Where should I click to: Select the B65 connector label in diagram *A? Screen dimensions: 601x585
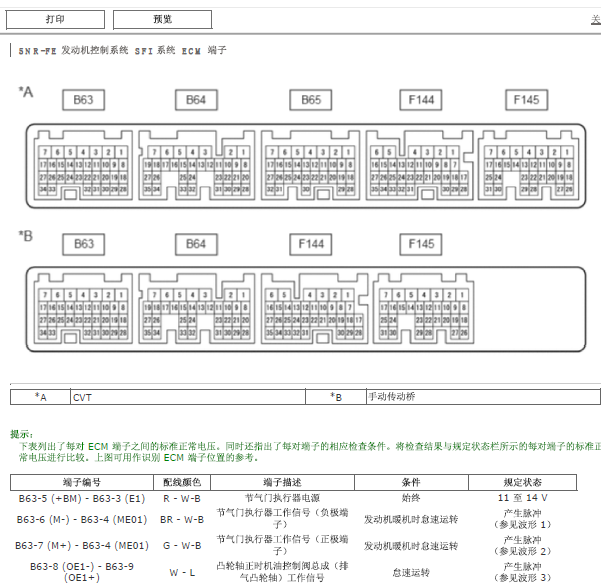coord(311,100)
